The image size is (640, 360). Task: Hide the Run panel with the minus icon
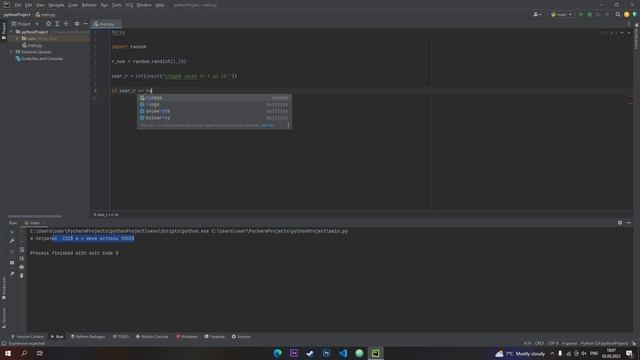pos(629,223)
